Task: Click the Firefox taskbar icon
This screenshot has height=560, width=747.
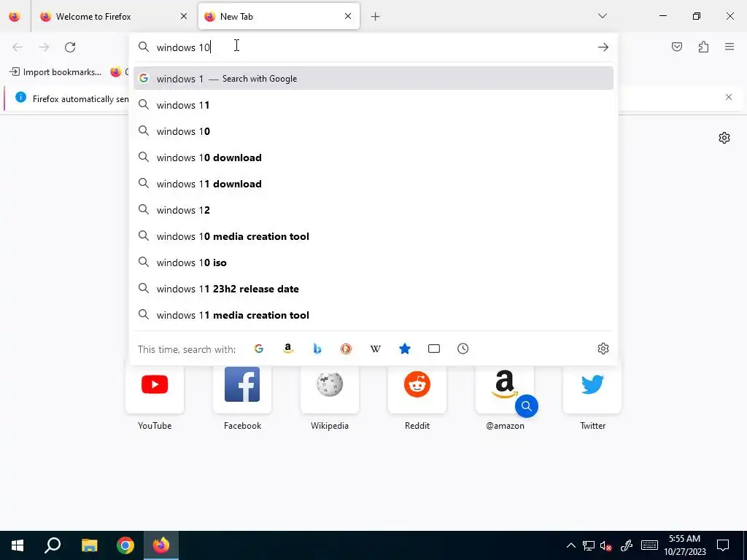Action: point(161,545)
